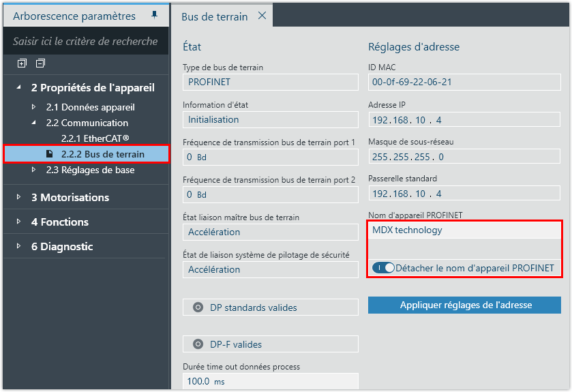Toggle Détacher le nom d'appareil PROFINET switch

384,268
